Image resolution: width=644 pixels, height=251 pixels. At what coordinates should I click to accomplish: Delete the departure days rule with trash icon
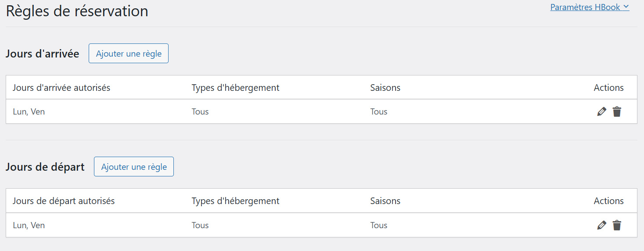click(617, 226)
